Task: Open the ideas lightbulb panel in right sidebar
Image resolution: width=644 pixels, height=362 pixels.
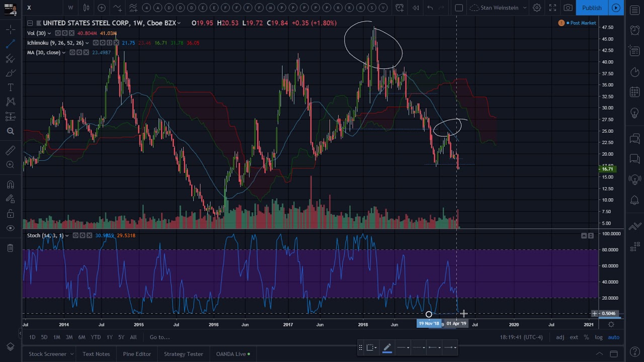Action: coord(635,114)
